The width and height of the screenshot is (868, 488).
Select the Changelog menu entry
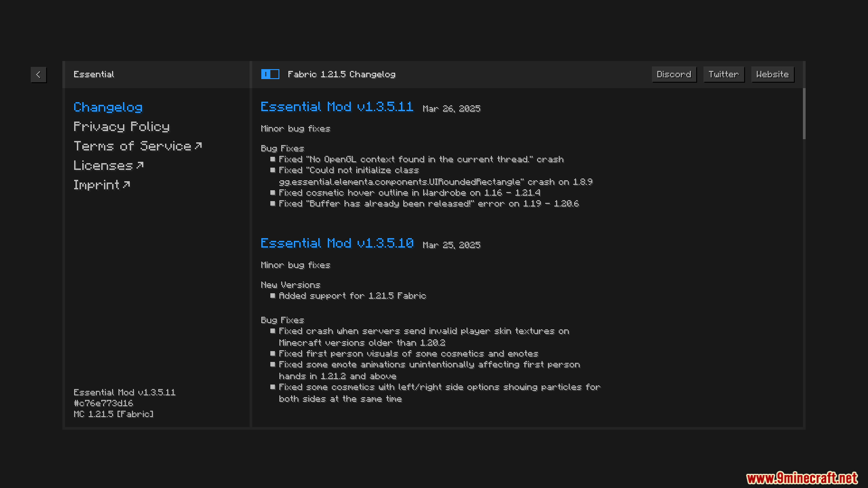point(108,107)
